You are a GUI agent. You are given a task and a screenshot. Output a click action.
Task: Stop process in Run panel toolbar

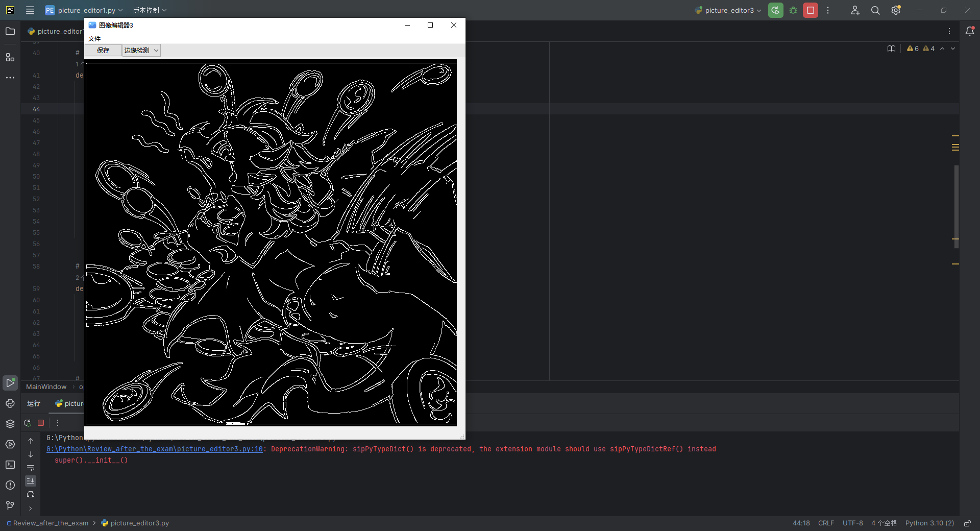click(x=41, y=423)
